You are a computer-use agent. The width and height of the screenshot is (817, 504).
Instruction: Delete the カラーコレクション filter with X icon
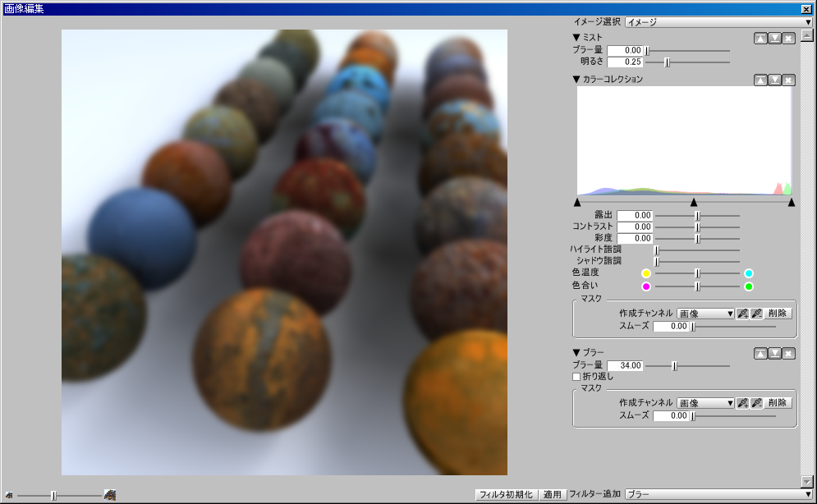[788, 80]
